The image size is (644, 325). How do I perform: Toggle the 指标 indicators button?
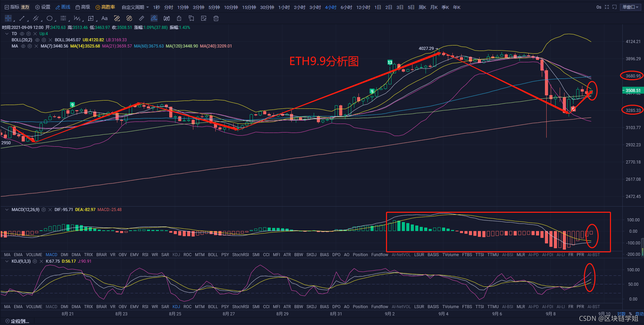click(12, 7)
